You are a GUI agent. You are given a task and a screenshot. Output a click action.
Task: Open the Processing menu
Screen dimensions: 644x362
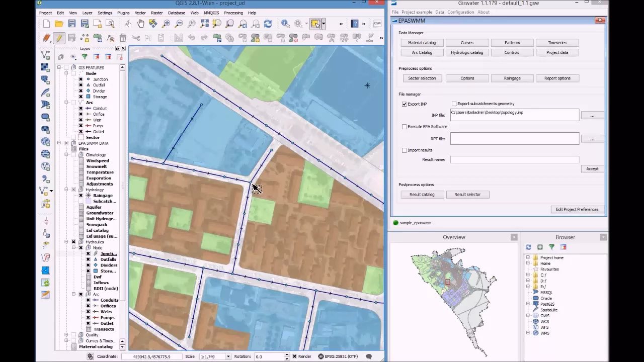coord(233,13)
